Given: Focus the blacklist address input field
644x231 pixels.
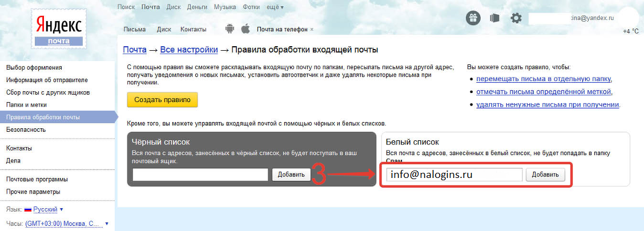Looking at the screenshot, I should coord(200,175).
